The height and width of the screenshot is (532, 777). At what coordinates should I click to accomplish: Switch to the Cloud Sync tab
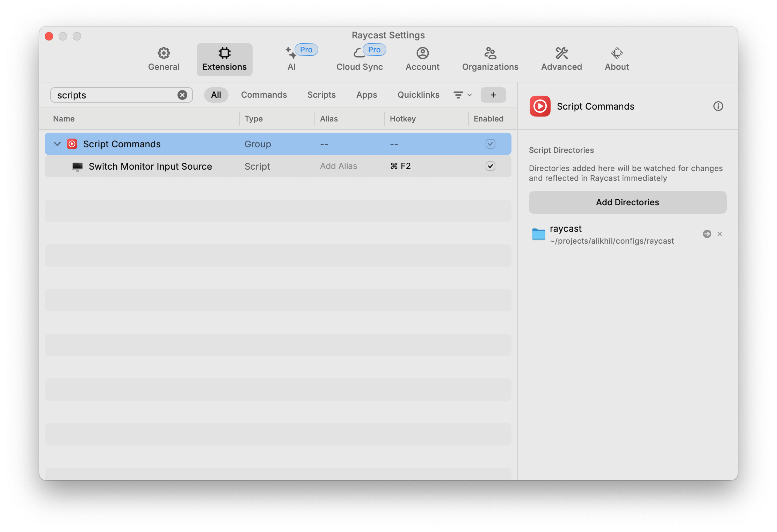tap(360, 59)
